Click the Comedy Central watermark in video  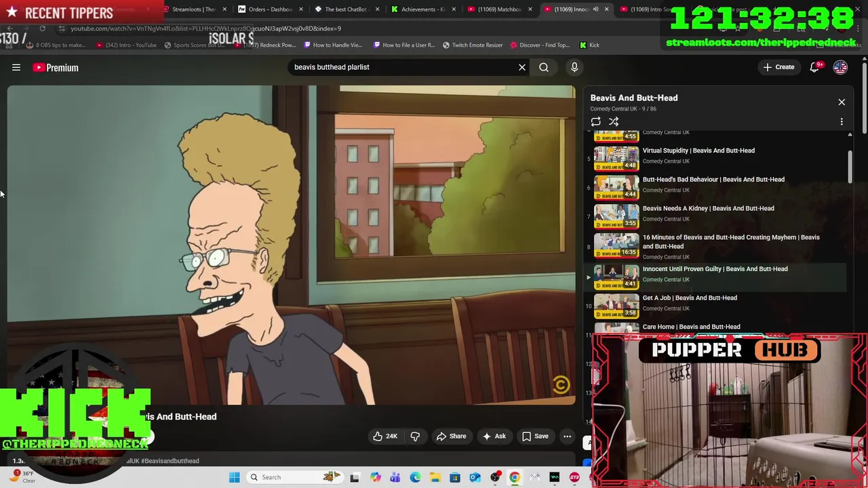point(561,386)
